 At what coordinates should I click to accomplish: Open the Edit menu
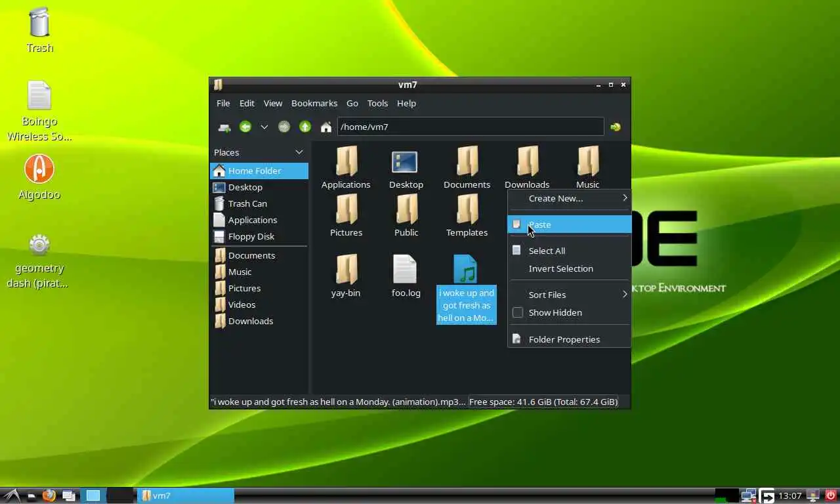(x=247, y=103)
